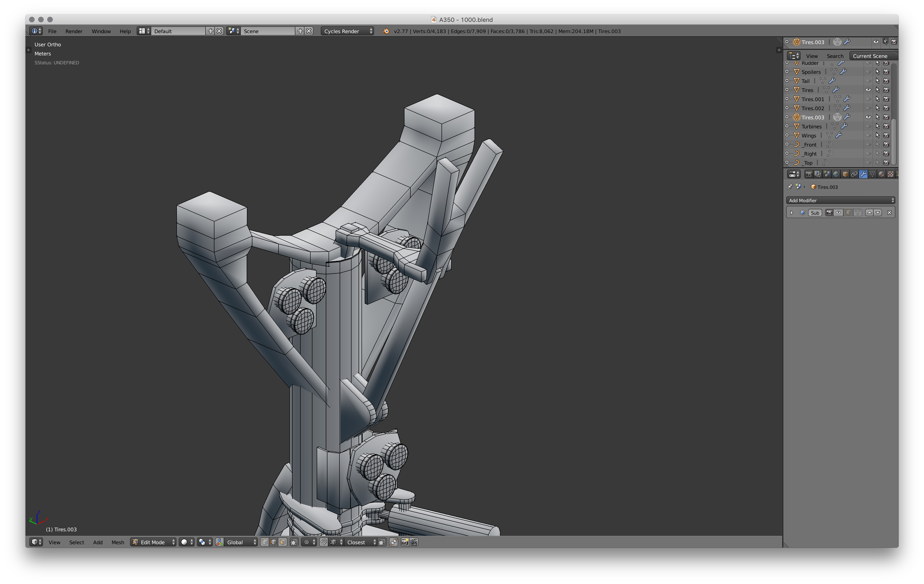Open the Render Layers properties tab
The height and width of the screenshot is (584, 924).
(818, 174)
